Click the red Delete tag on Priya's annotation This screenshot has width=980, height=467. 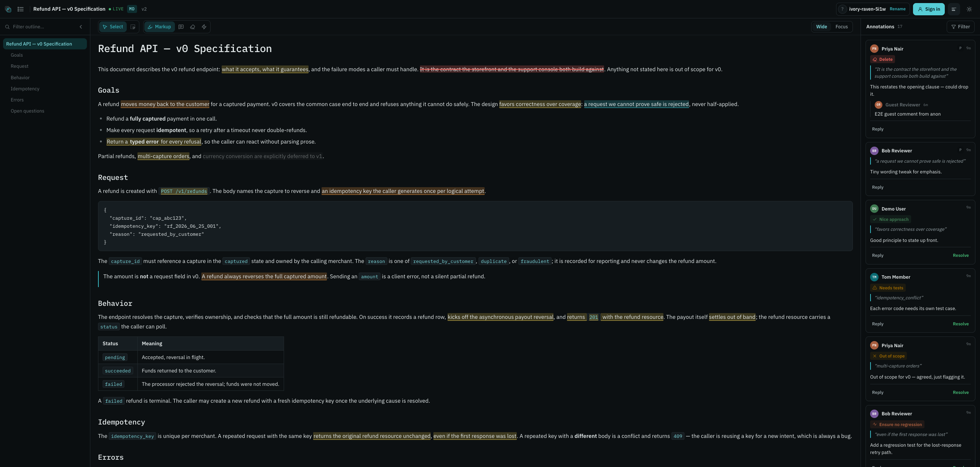coord(883,59)
